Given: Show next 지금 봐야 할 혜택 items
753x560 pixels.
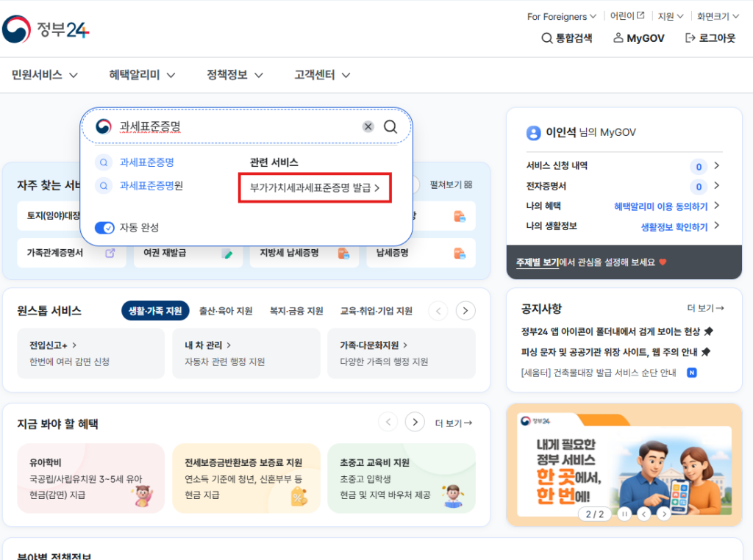Looking at the screenshot, I should [x=415, y=422].
